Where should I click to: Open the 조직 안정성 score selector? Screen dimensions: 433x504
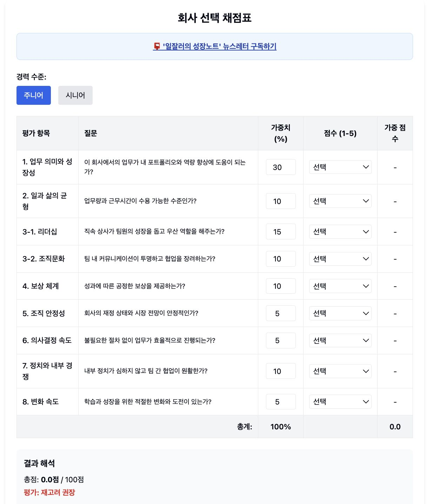click(340, 313)
